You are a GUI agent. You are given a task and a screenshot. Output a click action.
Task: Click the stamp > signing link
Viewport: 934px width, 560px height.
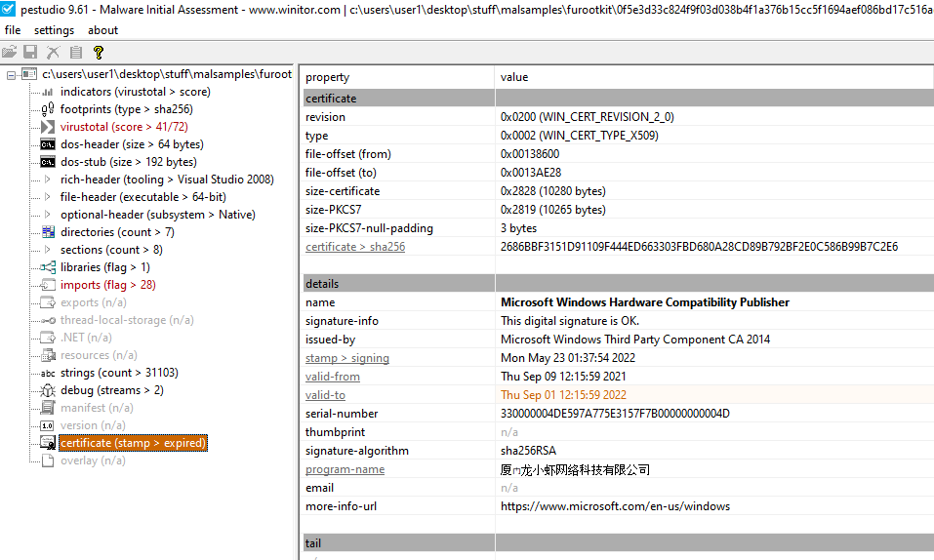click(347, 358)
